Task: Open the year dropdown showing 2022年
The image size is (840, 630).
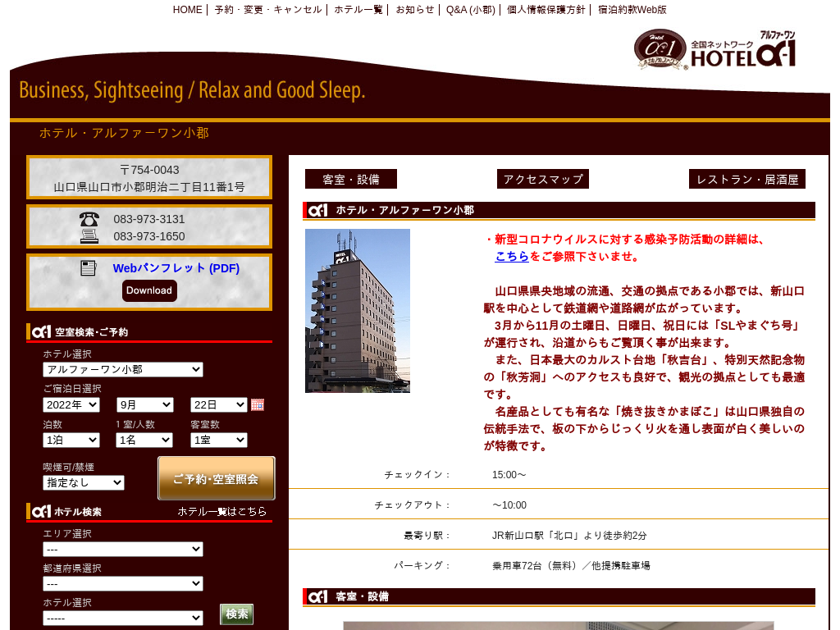Action: (x=71, y=405)
